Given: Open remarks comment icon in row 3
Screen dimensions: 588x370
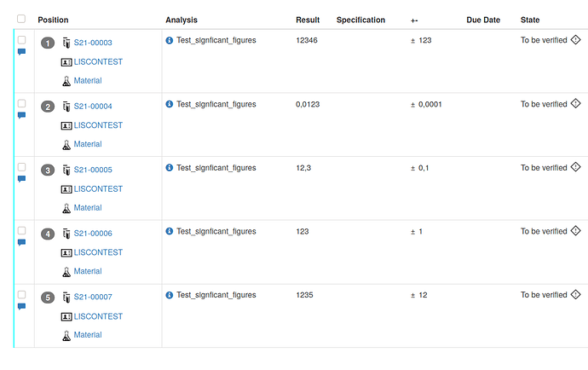Looking at the screenshot, I should (x=22, y=179).
